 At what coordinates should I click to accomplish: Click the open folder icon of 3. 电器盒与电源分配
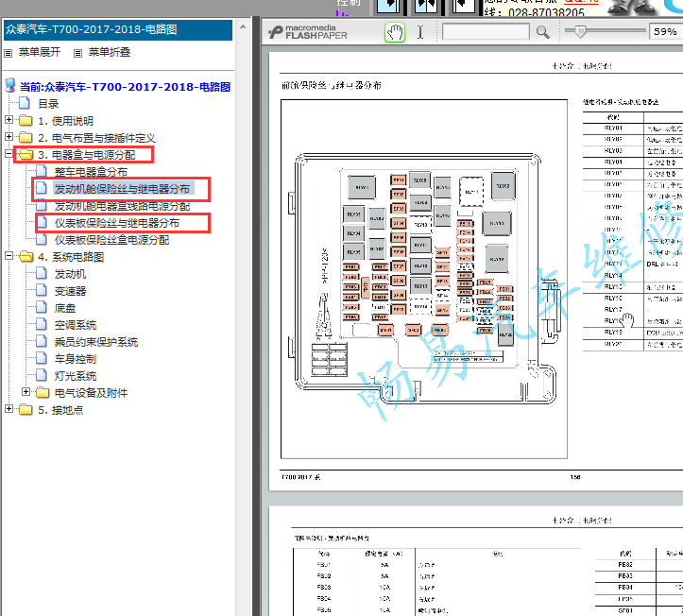pyautogui.click(x=26, y=154)
